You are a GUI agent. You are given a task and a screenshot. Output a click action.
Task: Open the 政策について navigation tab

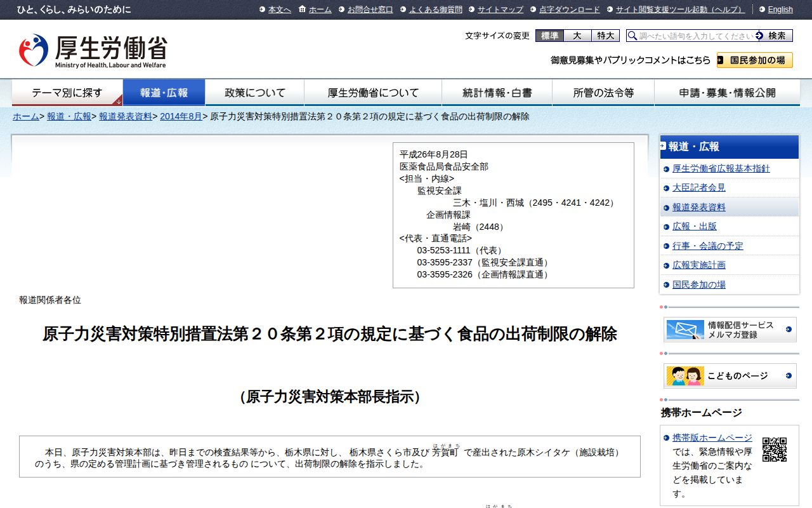click(255, 93)
